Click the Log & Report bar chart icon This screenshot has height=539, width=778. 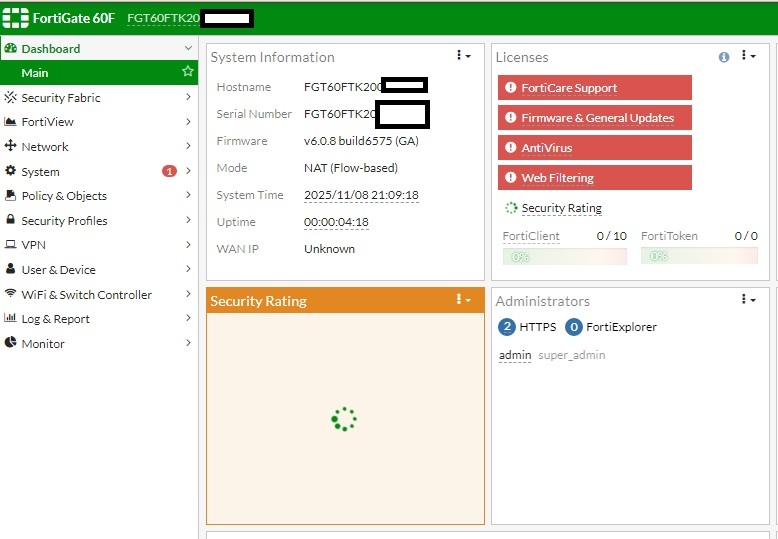point(10,318)
